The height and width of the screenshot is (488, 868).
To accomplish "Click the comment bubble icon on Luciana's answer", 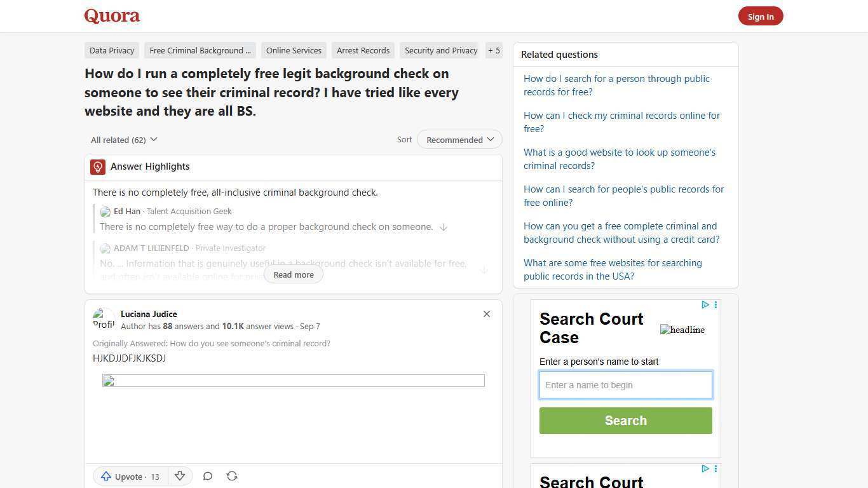I will pyautogui.click(x=207, y=476).
